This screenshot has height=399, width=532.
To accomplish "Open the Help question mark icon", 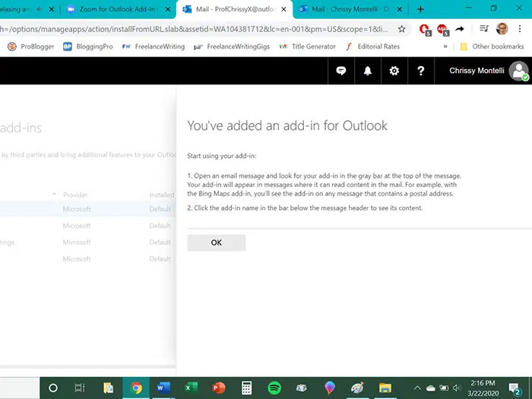I will click(x=420, y=71).
